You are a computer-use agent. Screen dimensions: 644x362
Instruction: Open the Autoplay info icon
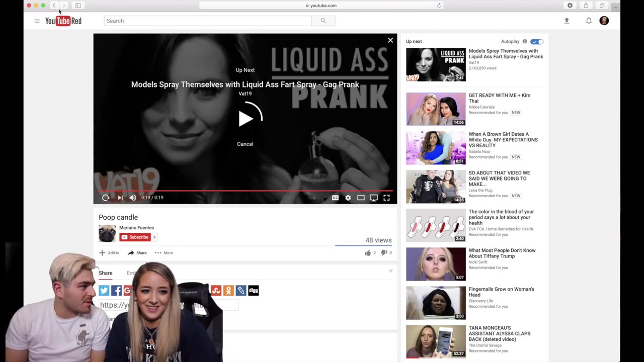click(x=525, y=42)
